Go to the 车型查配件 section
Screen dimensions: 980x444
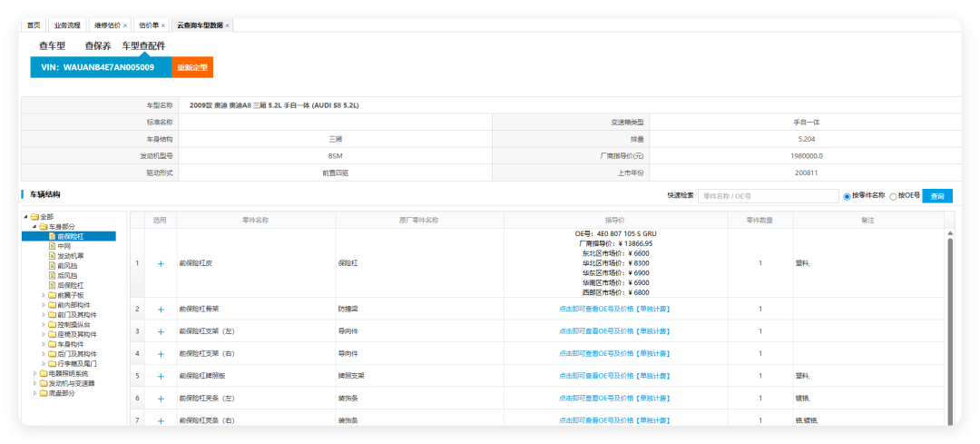pyautogui.click(x=143, y=45)
